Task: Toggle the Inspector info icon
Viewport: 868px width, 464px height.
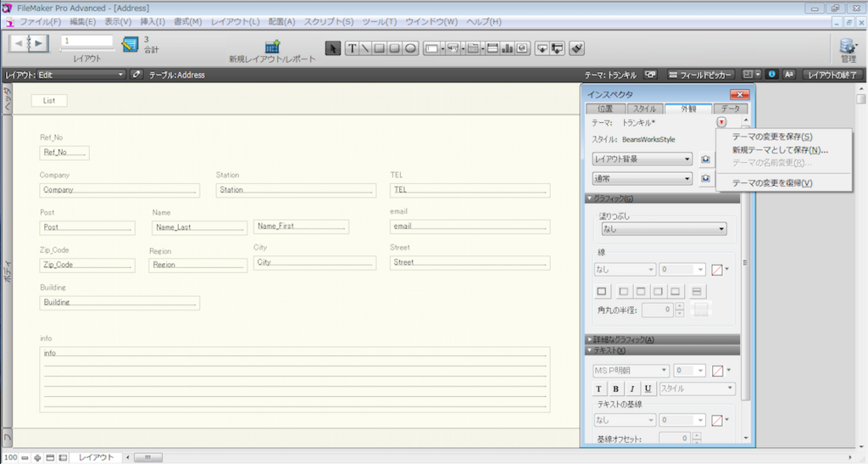Action: (771, 74)
